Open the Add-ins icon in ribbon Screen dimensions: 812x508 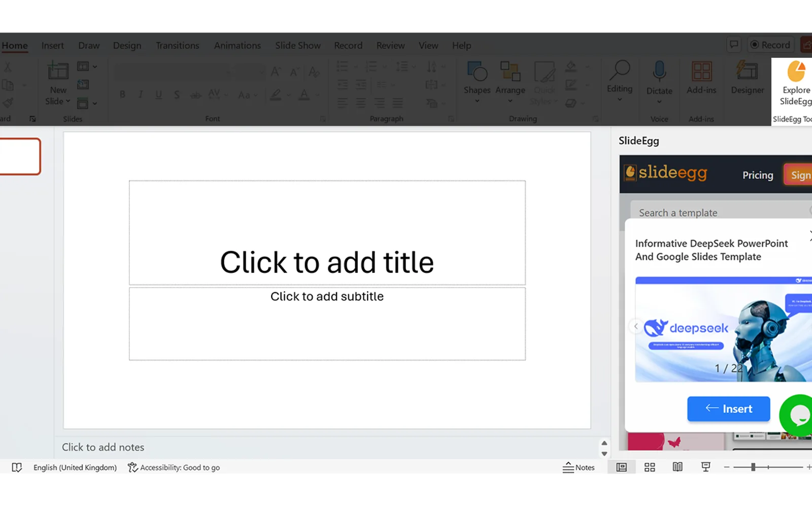point(701,71)
